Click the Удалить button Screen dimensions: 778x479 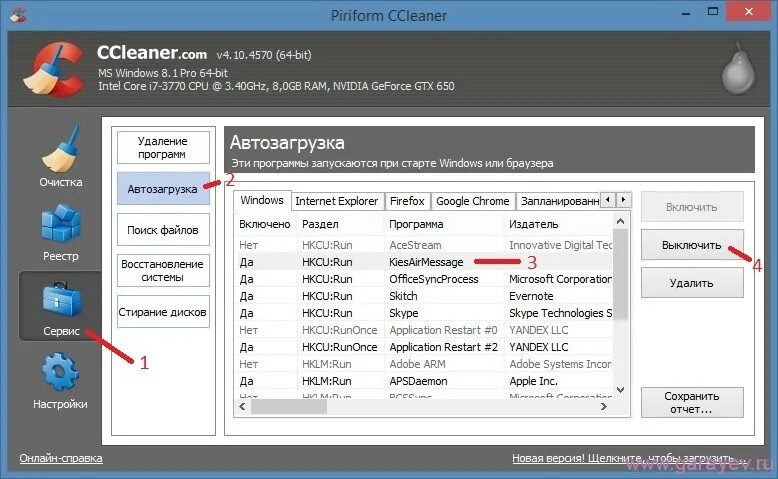pyautogui.click(x=692, y=283)
